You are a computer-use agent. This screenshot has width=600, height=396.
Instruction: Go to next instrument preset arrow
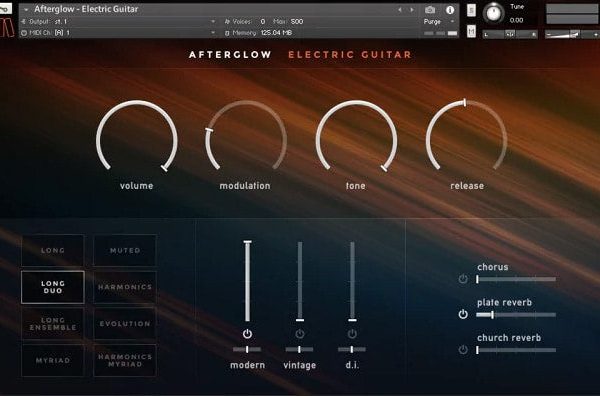click(x=412, y=10)
